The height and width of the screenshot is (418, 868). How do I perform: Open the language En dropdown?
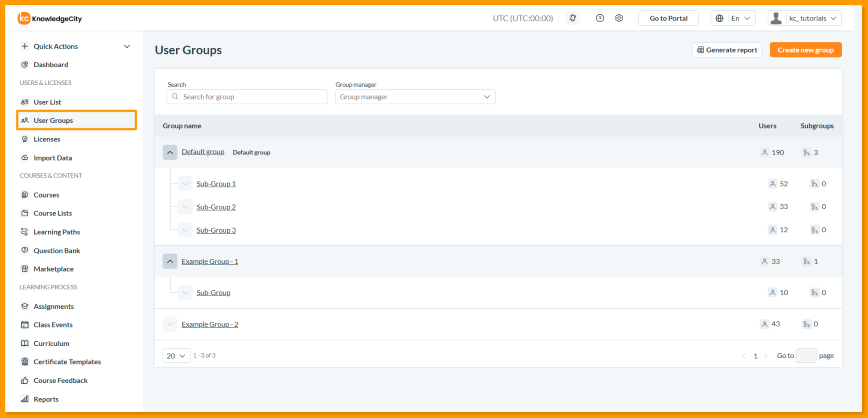pyautogui.click(x=733, y=18)
